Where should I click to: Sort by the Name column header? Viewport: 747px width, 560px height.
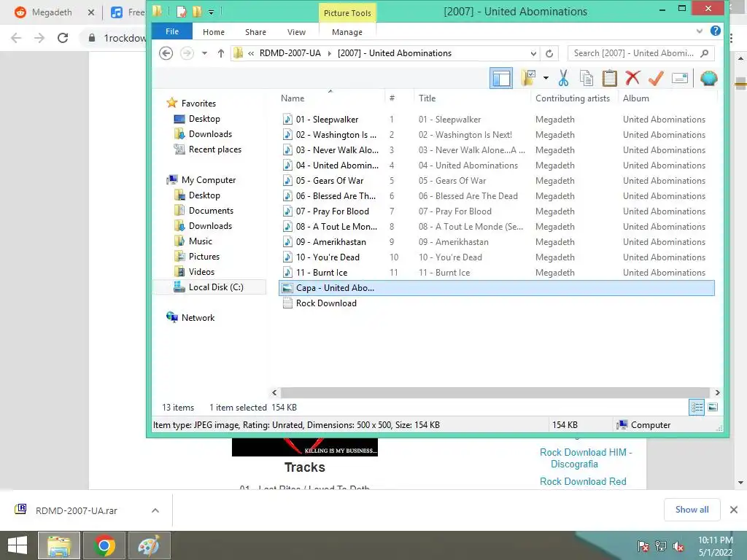(x=293, y=98)
